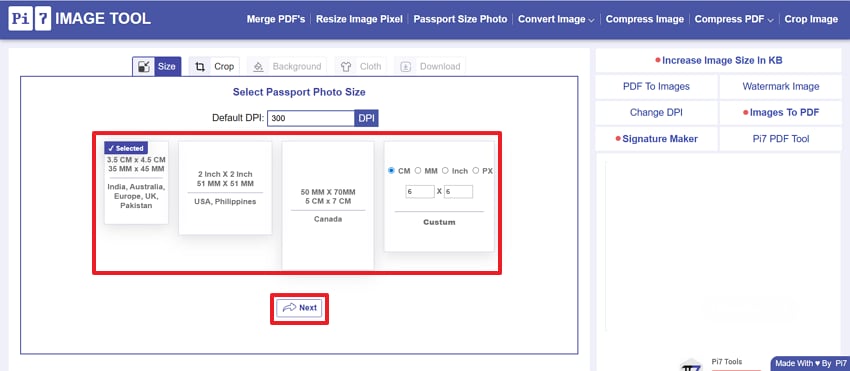The height and width of the screenshot is (371, 850).
Task: Click the Download step icon
Action: (405, 67)
